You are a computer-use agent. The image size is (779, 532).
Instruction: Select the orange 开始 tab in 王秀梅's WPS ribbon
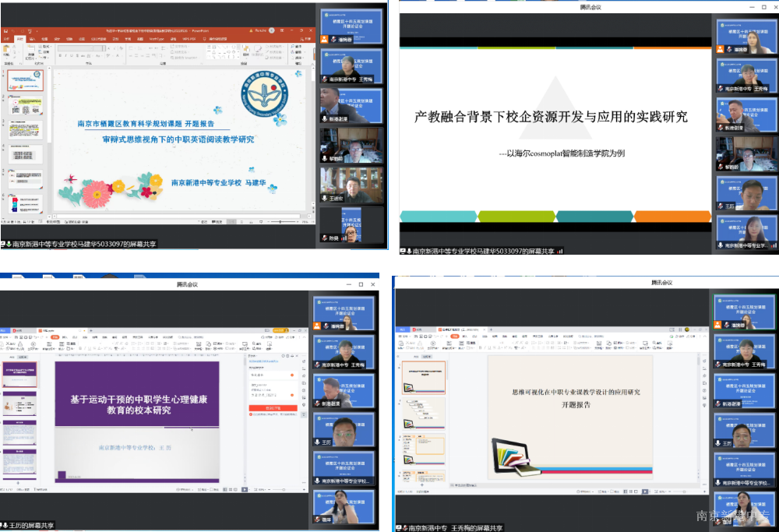[455, 336]
